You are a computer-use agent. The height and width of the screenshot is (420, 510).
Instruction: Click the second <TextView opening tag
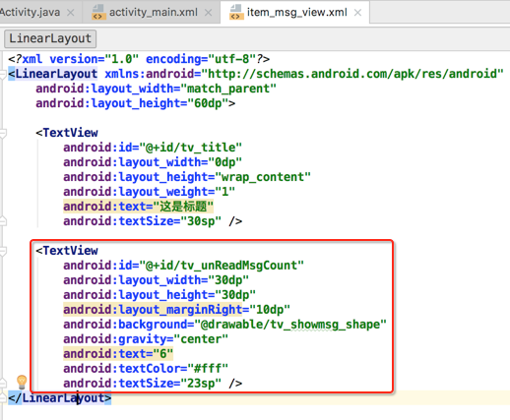pyautogui.click(x=67, y=251)
